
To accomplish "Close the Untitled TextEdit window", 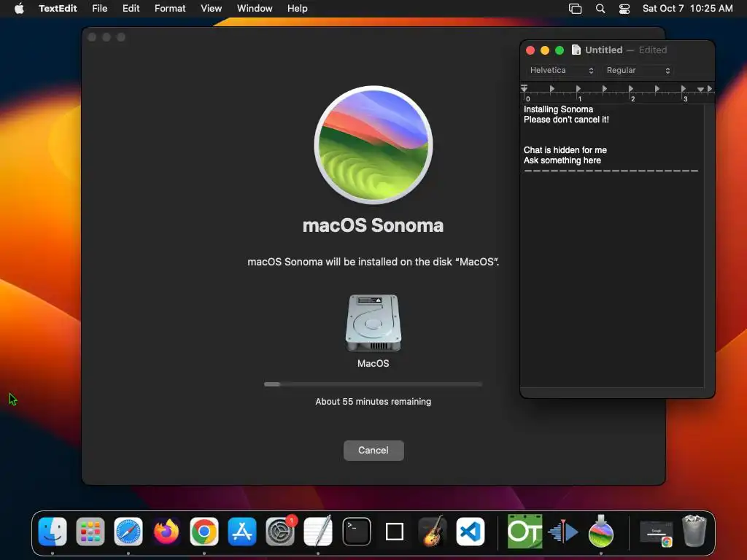I will [x=530, y=50].
